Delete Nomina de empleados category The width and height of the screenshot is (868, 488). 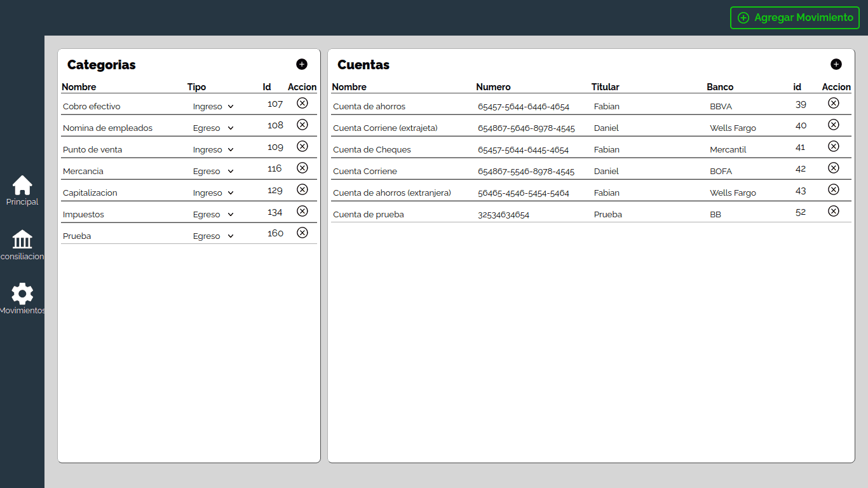point(302,125)
